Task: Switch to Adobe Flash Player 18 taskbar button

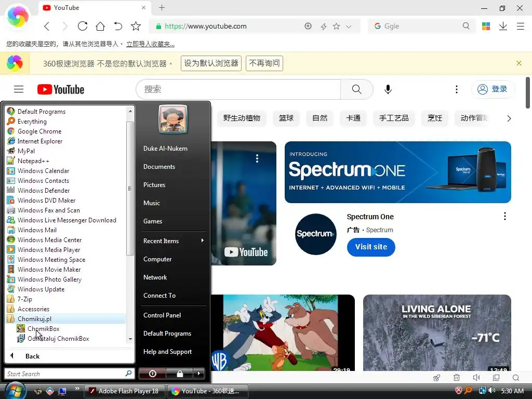Action: (124, 391)
